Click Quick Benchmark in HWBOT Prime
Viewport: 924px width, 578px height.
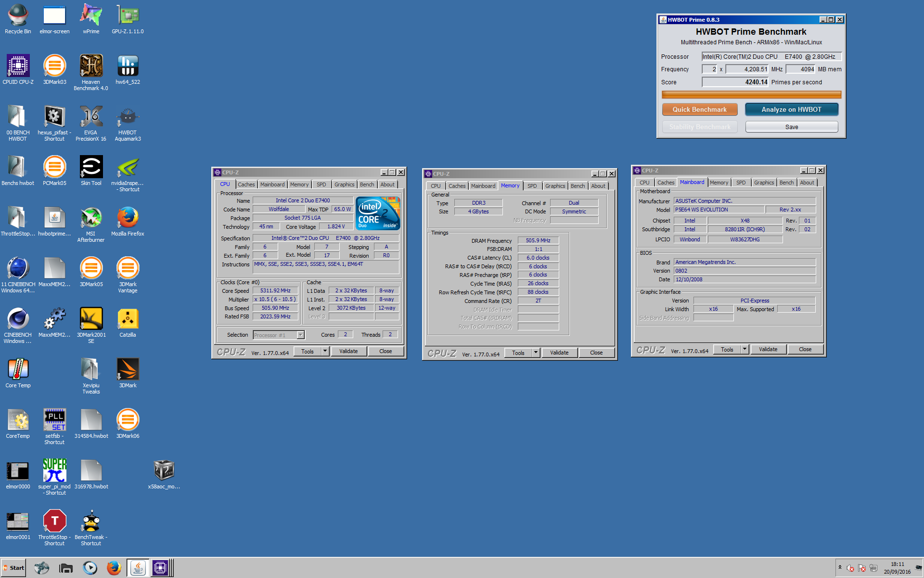[x=700, y=110]
